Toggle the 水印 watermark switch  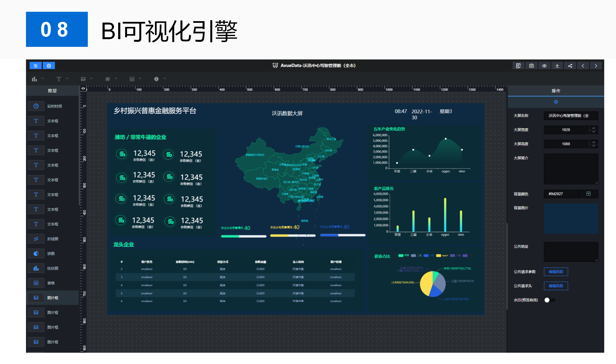pos(550,300)
